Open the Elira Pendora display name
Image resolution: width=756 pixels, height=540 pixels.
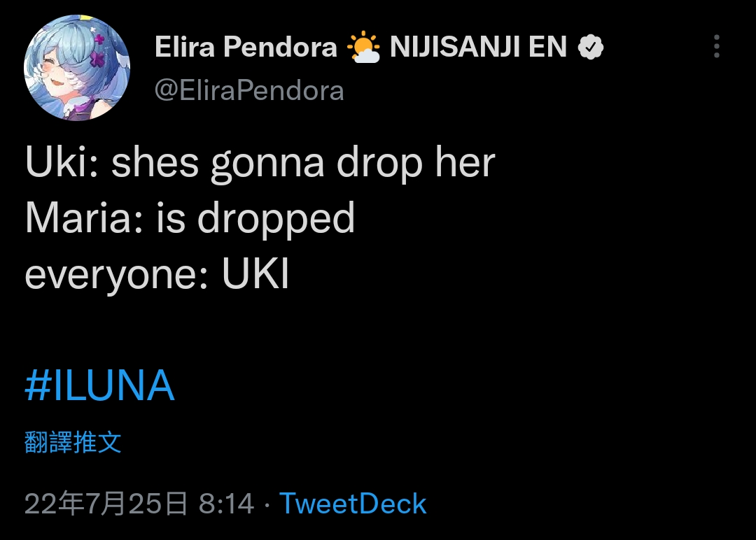pyautogui.click(x=246, y=47)
